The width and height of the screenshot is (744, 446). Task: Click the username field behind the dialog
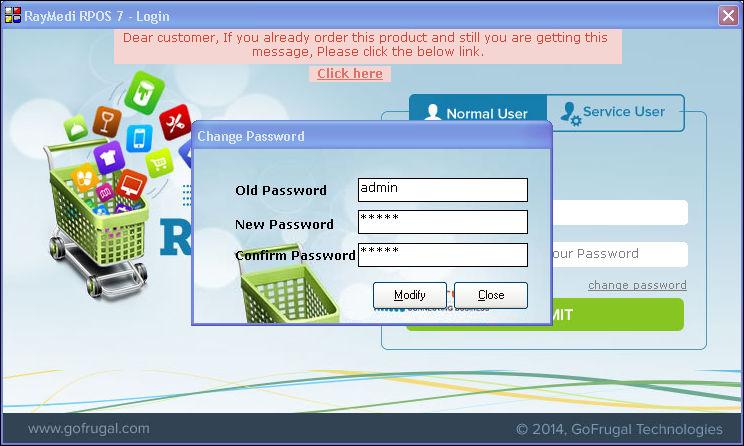coord(620,213)
